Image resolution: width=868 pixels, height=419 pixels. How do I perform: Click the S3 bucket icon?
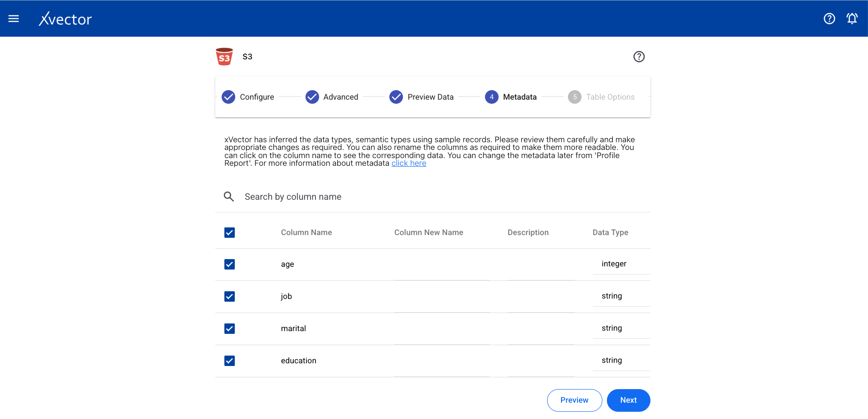[x=224, y=57]
